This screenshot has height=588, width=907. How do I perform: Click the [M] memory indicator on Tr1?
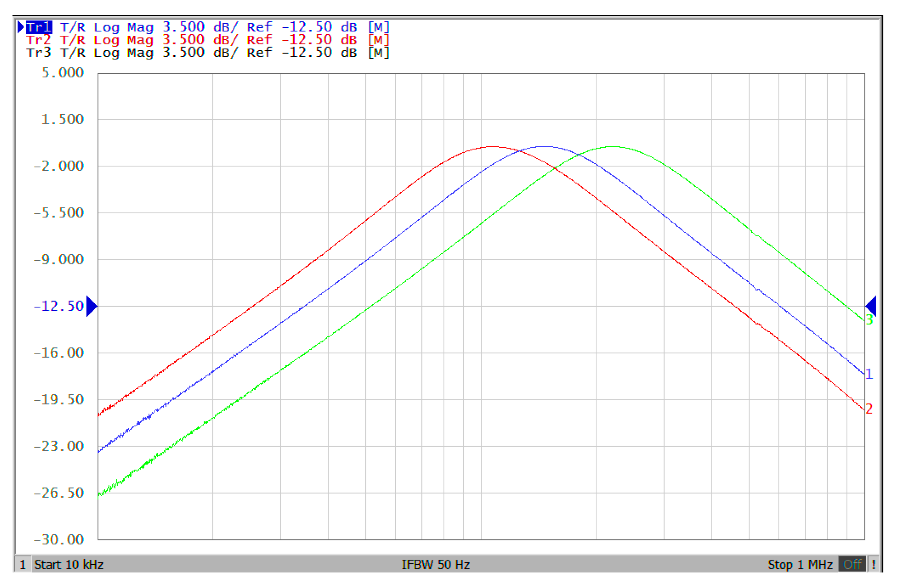[x=379, y=27]
